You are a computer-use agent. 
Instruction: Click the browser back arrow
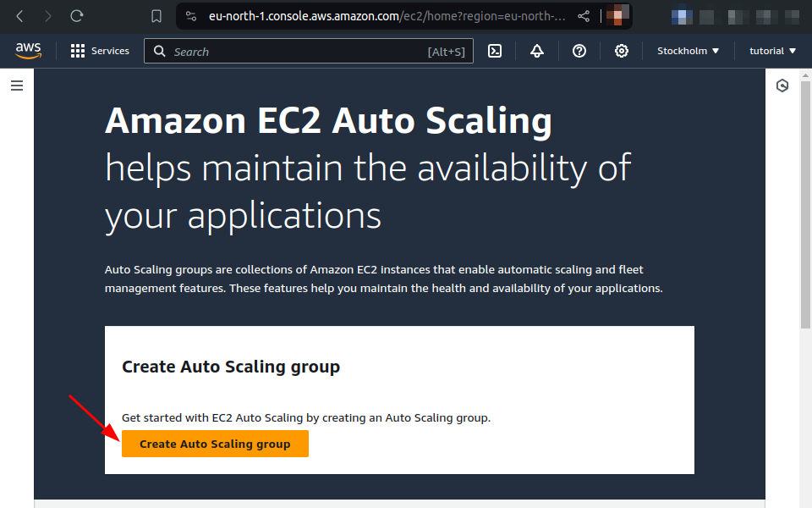(x=19, y=15)
